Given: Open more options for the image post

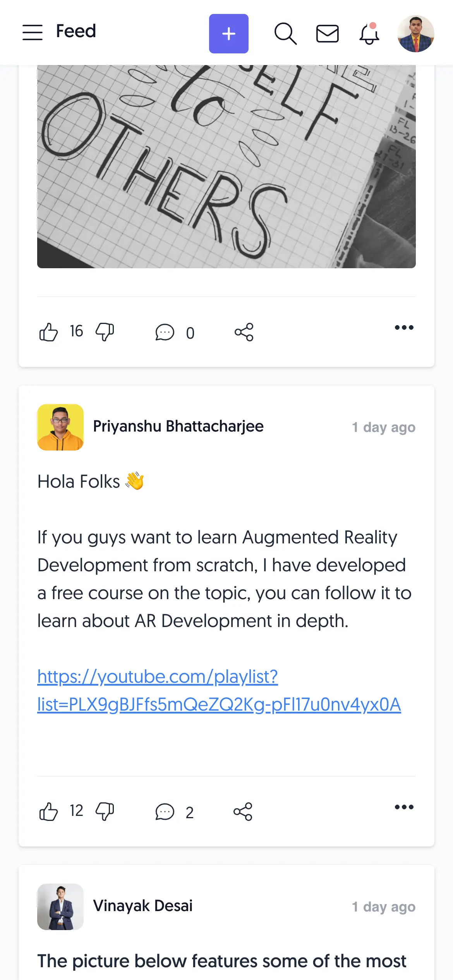Looking at the screenshot, I should tap(404, 328).
